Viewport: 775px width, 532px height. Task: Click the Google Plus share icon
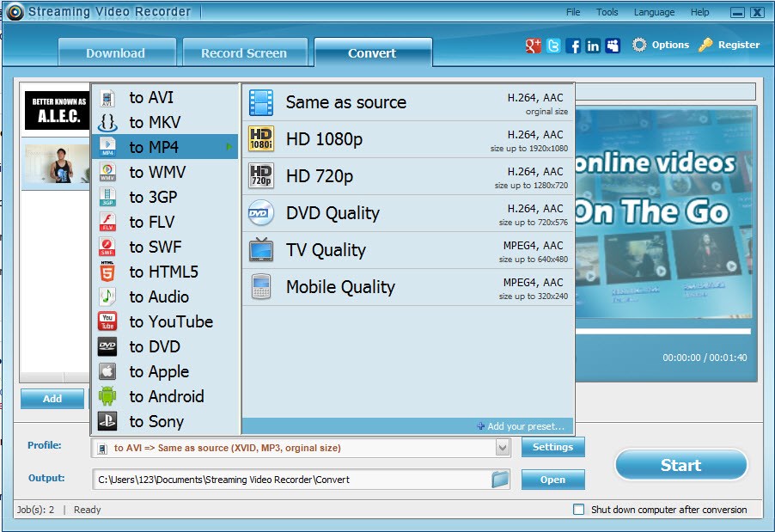point(534,46)
